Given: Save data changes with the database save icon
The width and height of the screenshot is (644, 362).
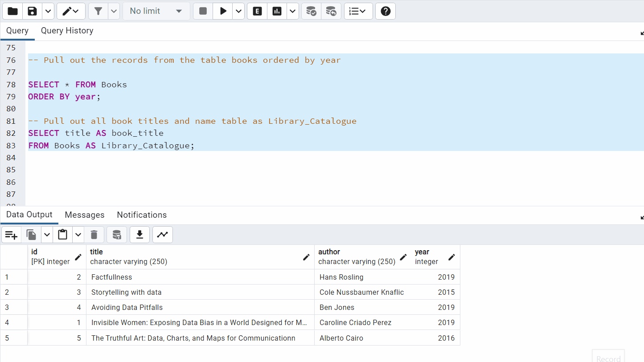Looking at the screenshot, I should tap(117, 235).
